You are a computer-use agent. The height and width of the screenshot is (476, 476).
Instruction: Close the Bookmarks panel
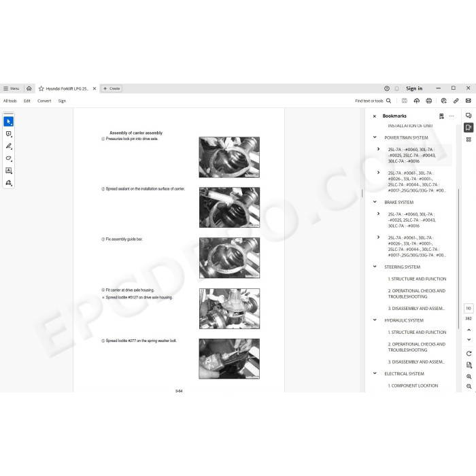click(374, 116)
